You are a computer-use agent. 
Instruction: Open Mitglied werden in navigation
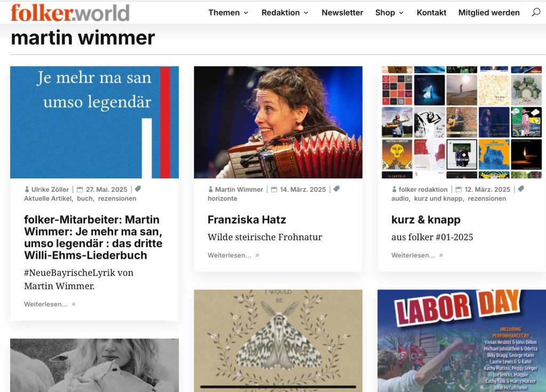489,13
